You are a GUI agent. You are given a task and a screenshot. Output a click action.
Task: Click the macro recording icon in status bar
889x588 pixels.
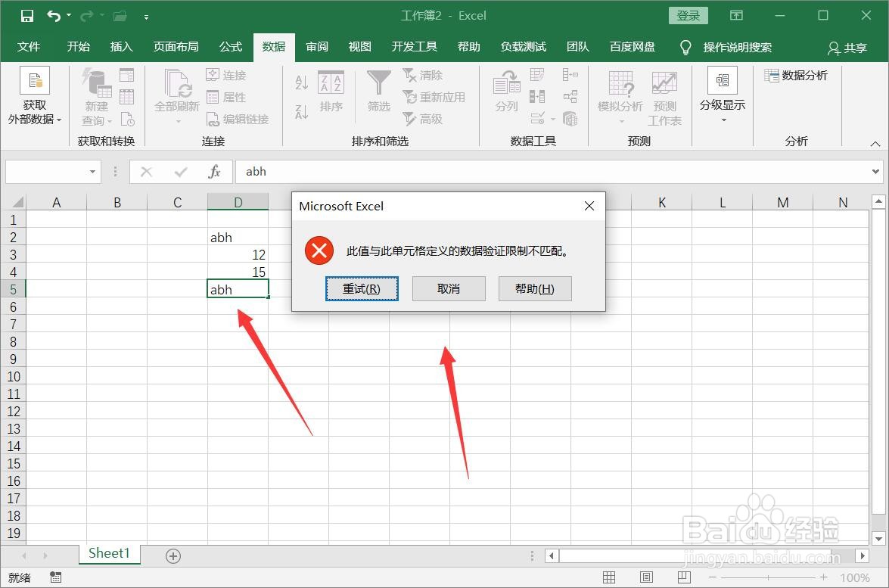[55, 577]
